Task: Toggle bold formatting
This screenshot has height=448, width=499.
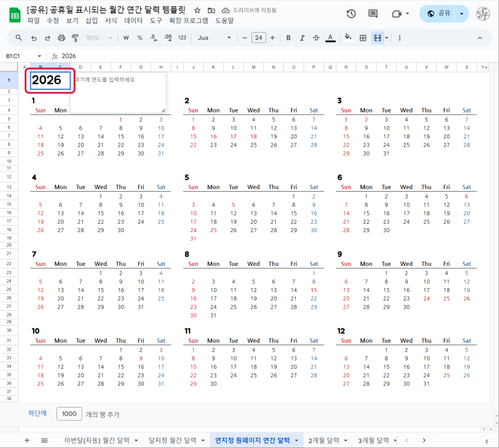Action: pos(288,38)
